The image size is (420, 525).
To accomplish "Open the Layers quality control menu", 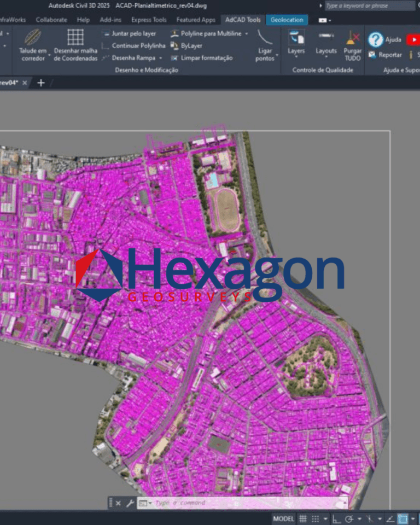I will 296,44.
